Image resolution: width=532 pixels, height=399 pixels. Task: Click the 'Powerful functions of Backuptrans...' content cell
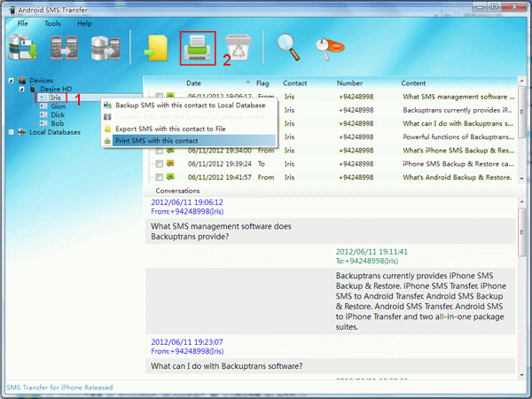(x=458, y=137)
